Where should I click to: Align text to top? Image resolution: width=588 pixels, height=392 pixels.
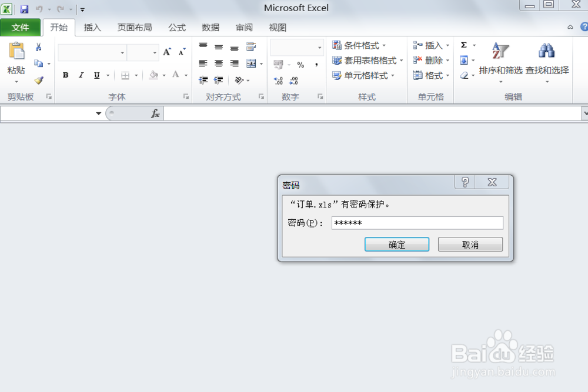(x=203, y=46)
